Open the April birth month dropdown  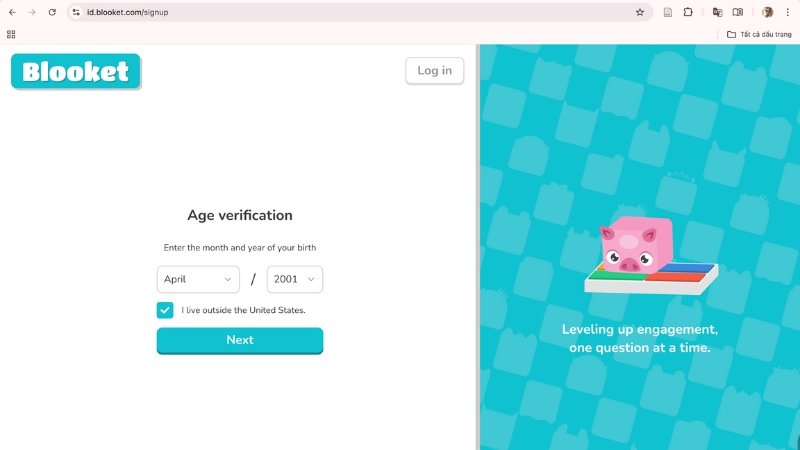pos(198,279)
